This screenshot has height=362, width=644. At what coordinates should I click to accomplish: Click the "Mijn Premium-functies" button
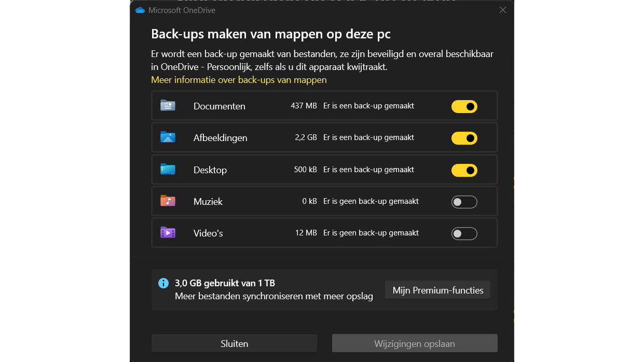coord(437,290)
